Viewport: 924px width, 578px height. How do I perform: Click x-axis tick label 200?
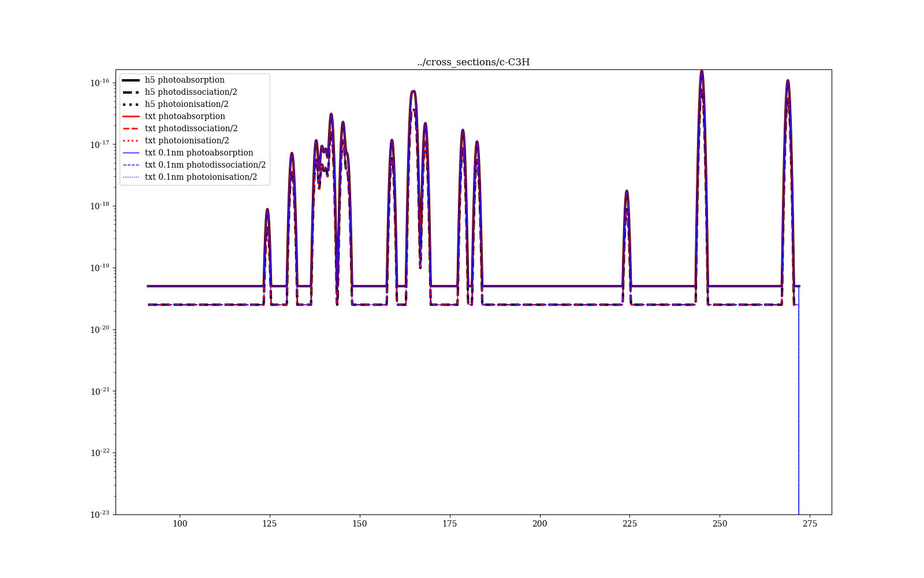[x=540, y=524]
